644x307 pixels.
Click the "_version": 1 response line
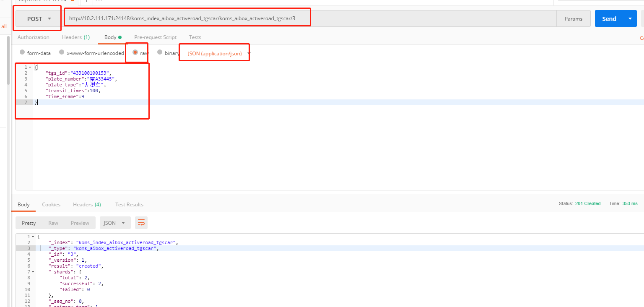(x=68, y=260)
